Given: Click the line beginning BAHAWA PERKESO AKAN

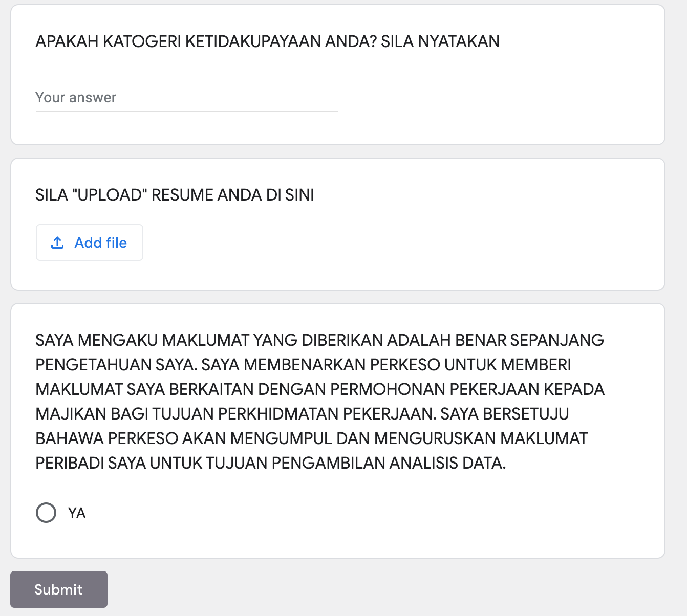Looking at the screenshot, I should point(311,438).
